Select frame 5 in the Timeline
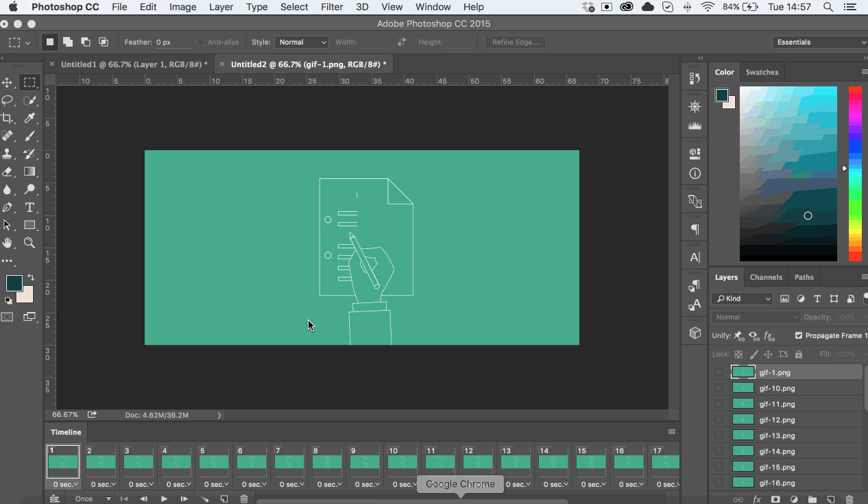 [215, 461]
